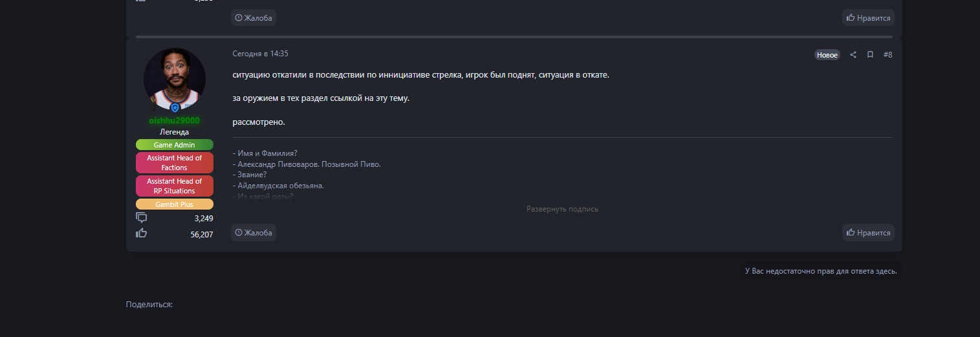Click the thumbs-up reaction score icon in sidebar
This screenshot has width=980, height=337.
pos(142,234)
